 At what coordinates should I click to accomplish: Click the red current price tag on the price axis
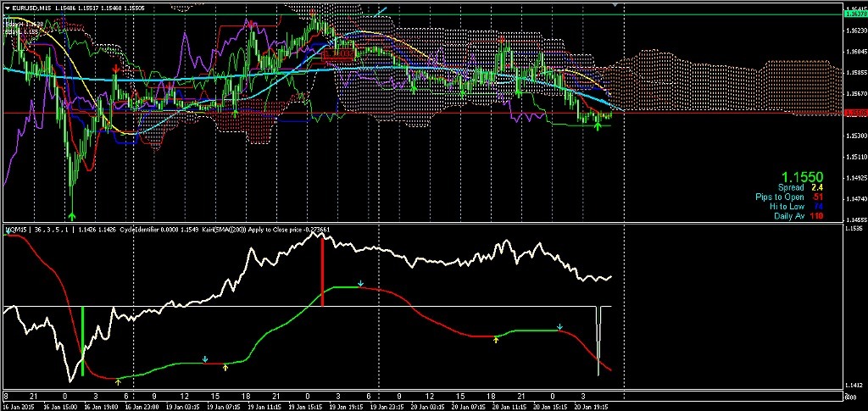[855, 113]
